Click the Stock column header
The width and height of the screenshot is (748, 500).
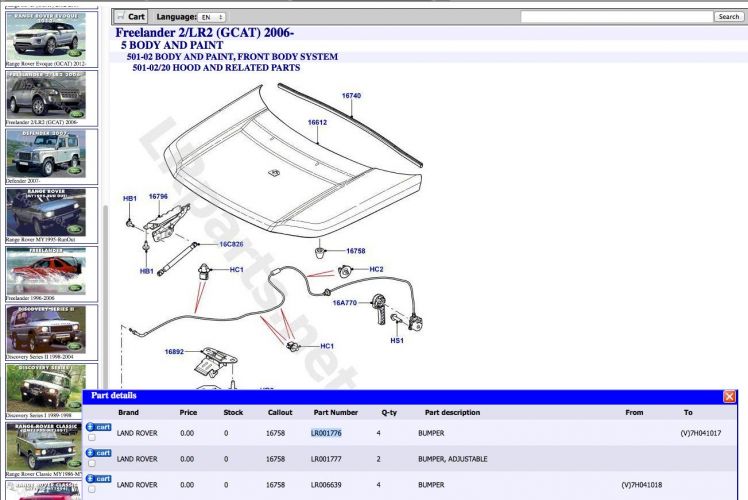click(233, 413)
